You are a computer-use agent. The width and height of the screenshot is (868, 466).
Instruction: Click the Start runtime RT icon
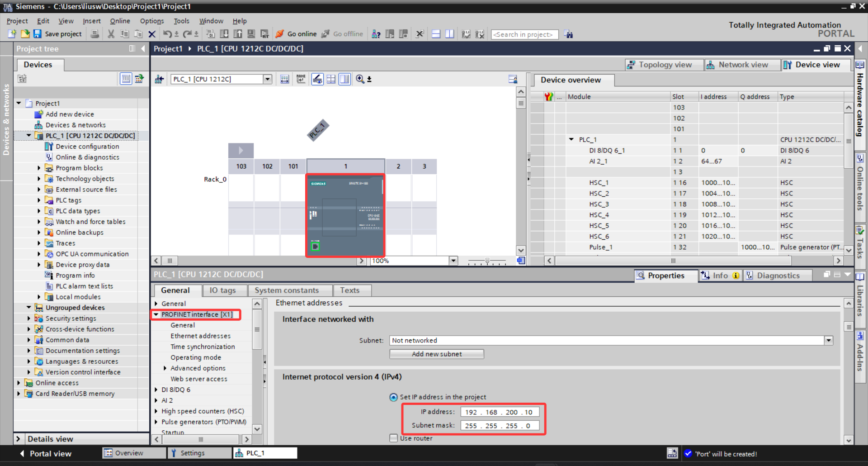click(265, 34)
